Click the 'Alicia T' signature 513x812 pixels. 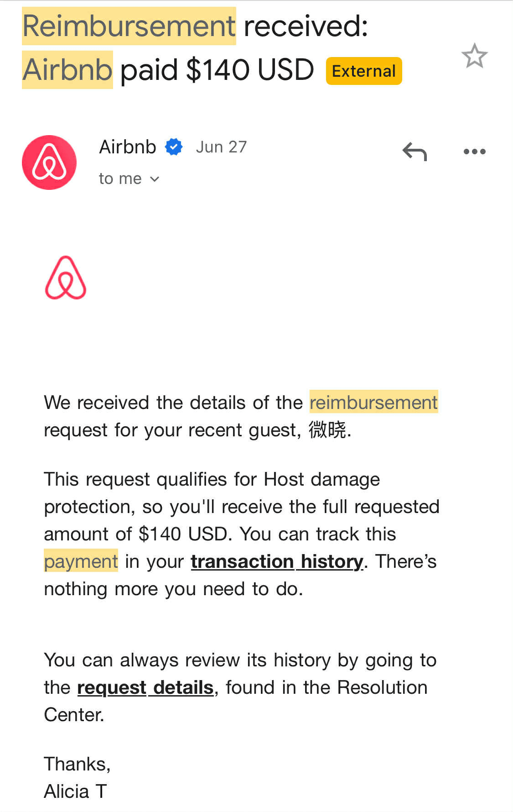click(75, 791)
